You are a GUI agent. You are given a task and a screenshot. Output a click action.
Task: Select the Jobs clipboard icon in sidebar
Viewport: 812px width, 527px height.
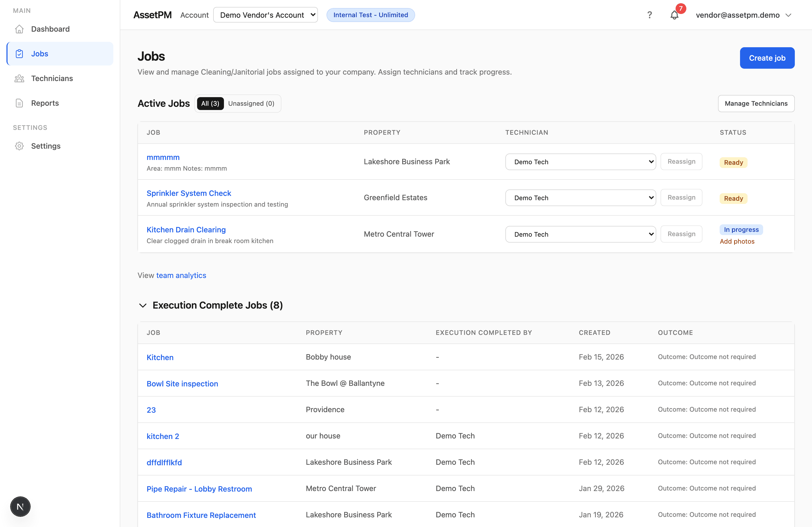click(19, 53)
